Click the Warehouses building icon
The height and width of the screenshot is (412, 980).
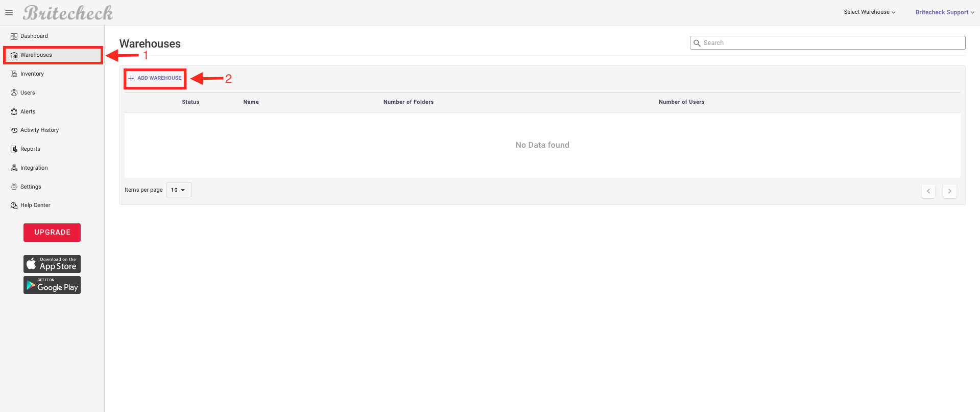14,55
